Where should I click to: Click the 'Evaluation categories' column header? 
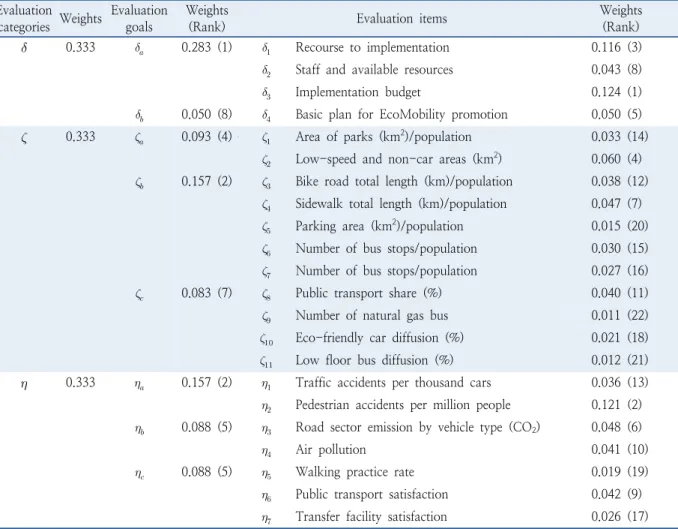(x=25, y=19)
